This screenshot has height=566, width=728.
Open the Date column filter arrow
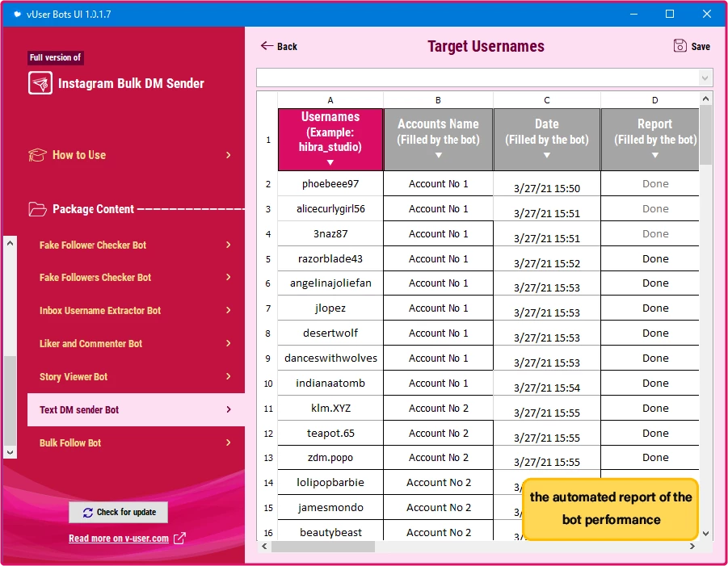click(x=547, y=155)
